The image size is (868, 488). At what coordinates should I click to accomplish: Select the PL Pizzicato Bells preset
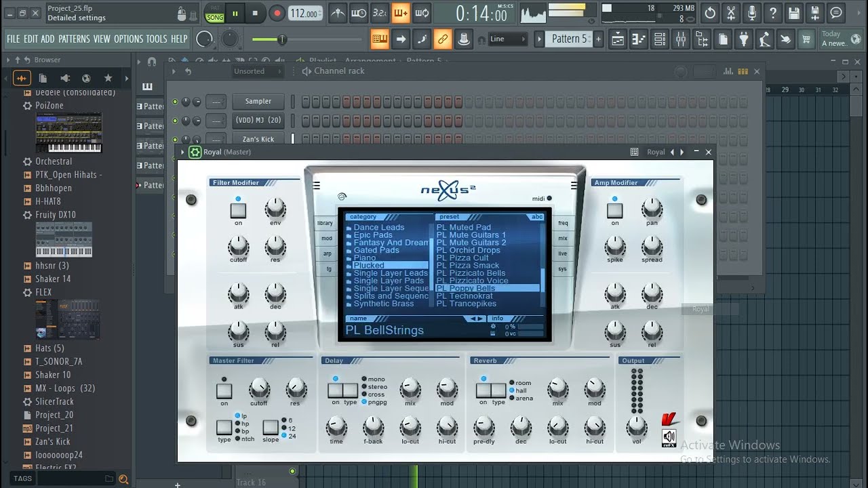pyautogui.click(x=472, y=273)
